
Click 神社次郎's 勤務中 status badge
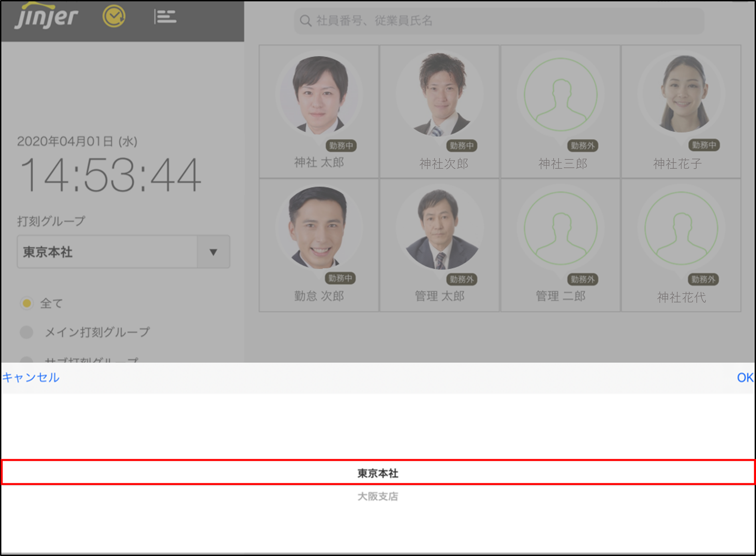click(462, 146)
